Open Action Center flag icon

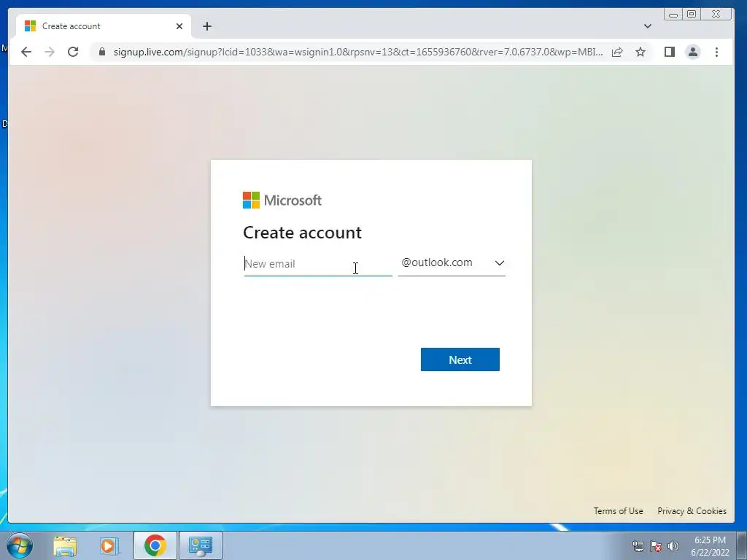tap(656, 546)
